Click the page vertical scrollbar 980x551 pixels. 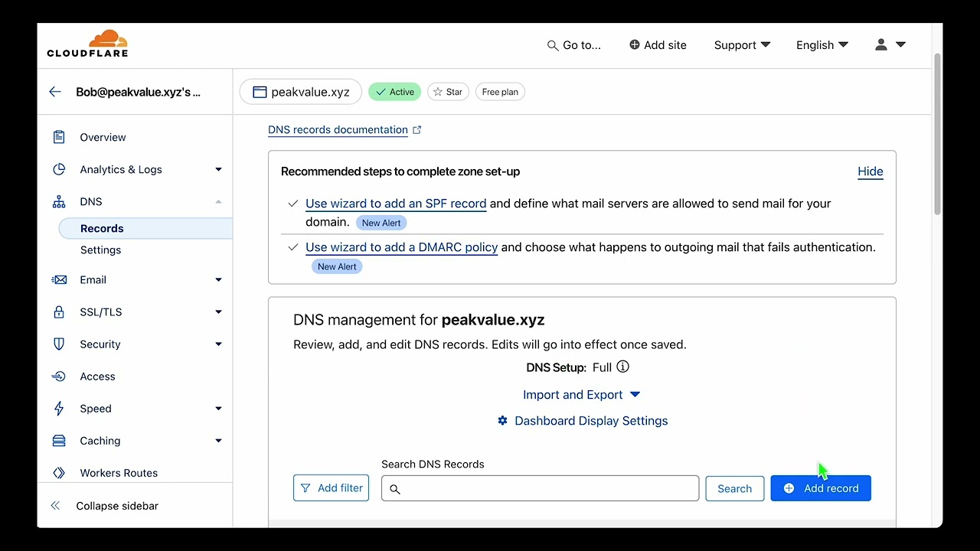tap(937, 134)
